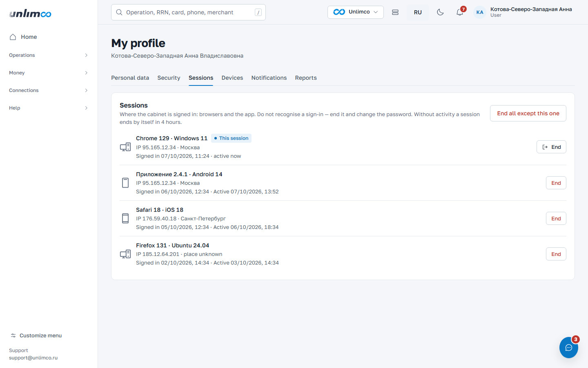Image resolution: width=588 pixels, height=368 pixels.
Task: Click End all except this one
Action: pos(528,113)
